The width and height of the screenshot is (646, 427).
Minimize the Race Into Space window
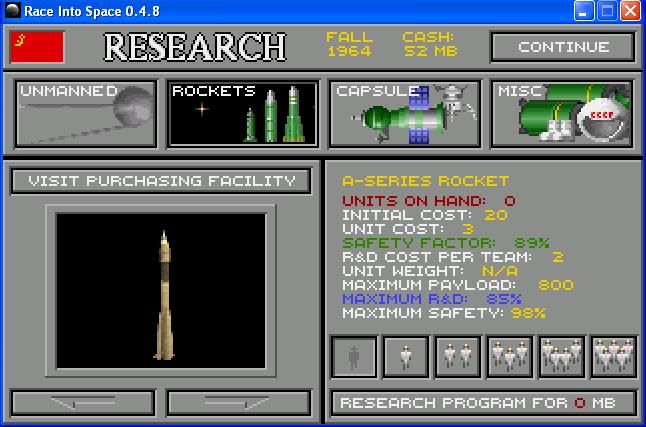click(584, 11)
